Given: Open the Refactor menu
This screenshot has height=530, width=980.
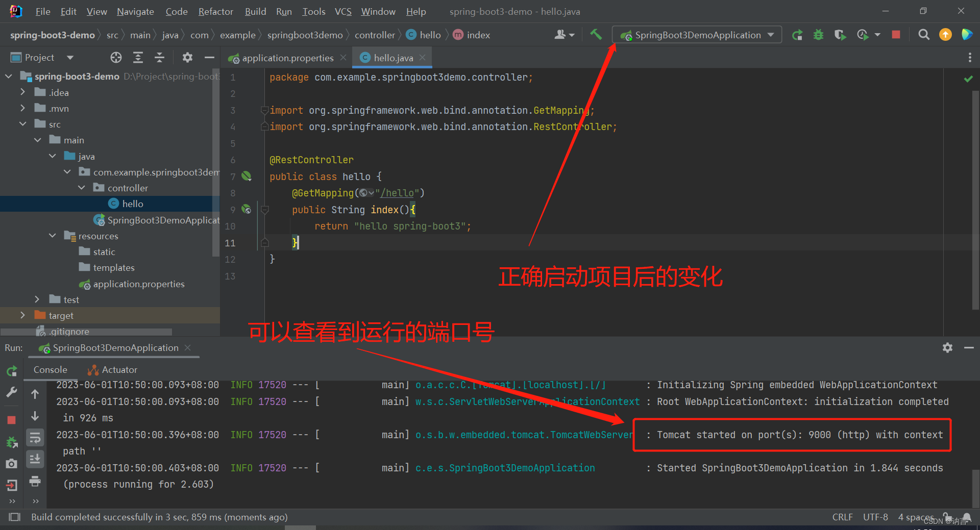Looking at the screenshot, I should pos(215,11).
